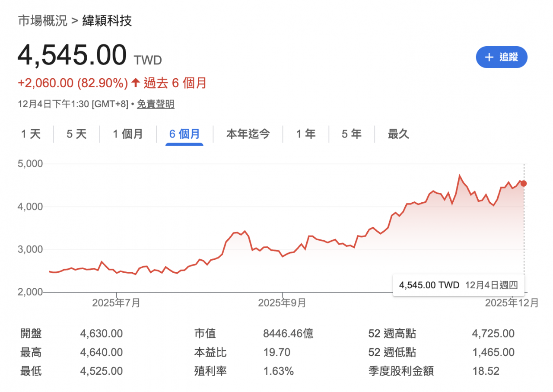Select the 5 天 range tab

tap(76, 134)
